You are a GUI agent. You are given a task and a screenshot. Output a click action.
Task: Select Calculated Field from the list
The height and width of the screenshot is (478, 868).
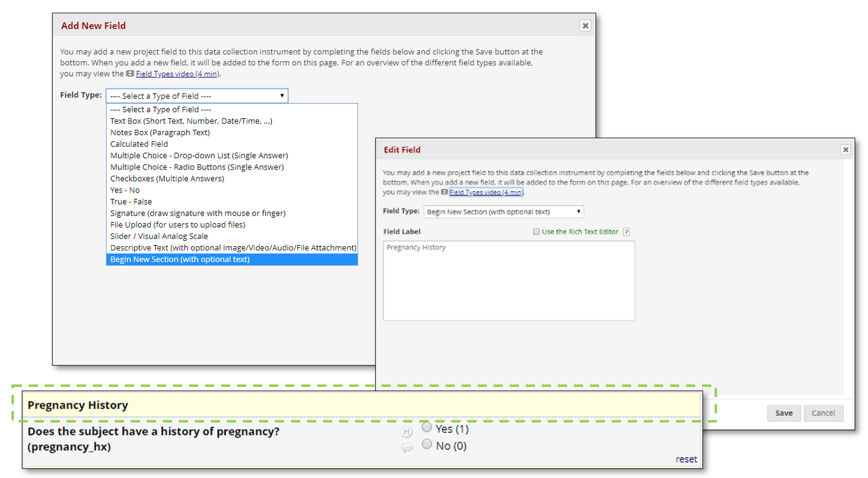[x=139, y=144]
